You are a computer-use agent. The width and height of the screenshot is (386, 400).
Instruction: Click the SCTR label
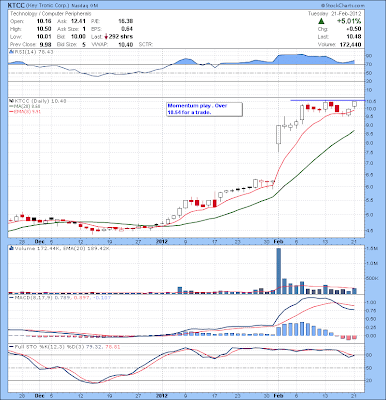[x=146, y=44]
